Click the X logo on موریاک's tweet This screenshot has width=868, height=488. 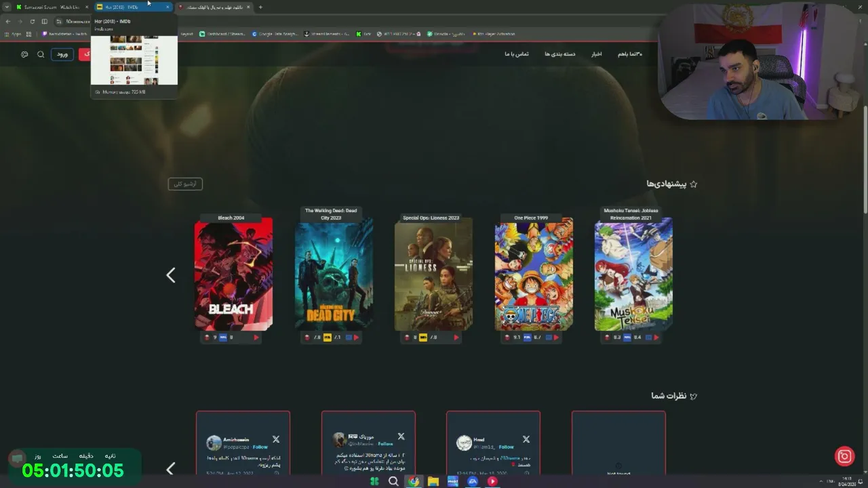point(401,436)
